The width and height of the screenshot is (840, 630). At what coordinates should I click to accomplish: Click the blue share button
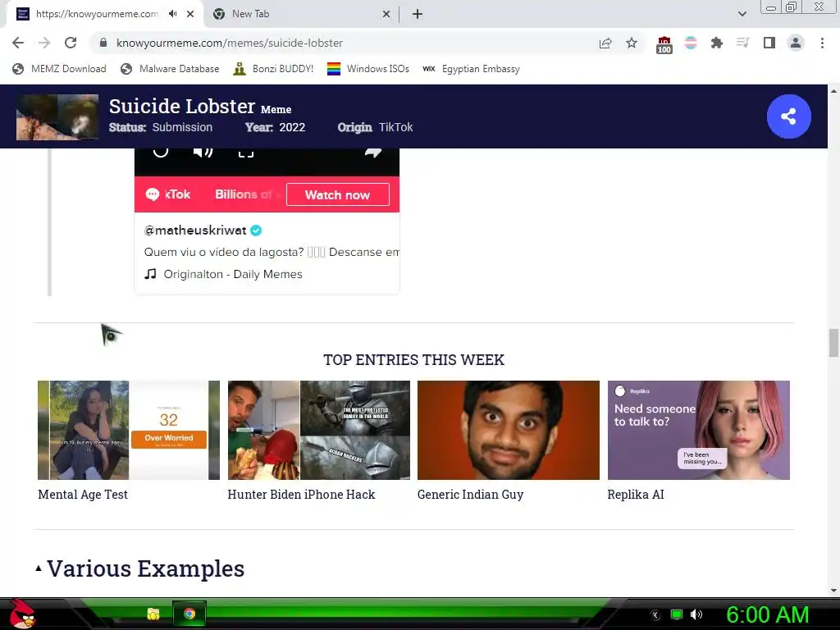[788, 116]
